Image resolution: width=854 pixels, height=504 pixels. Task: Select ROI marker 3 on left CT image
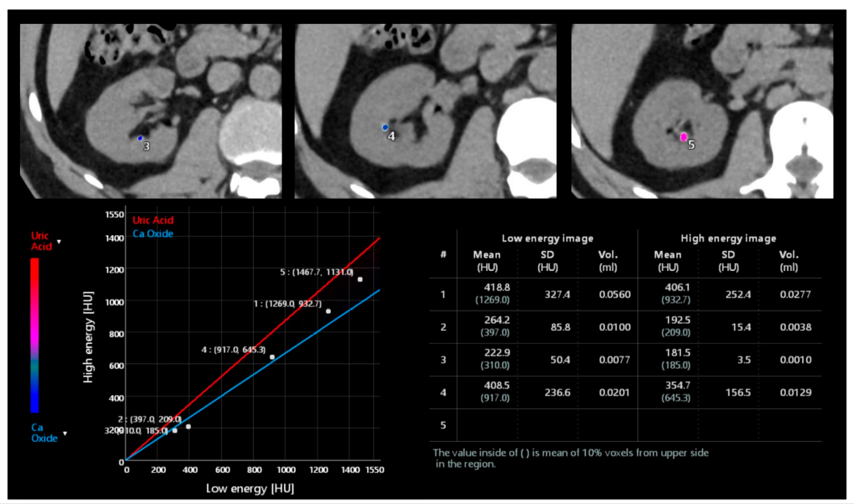pyautogui.click(x=140, y=138)
